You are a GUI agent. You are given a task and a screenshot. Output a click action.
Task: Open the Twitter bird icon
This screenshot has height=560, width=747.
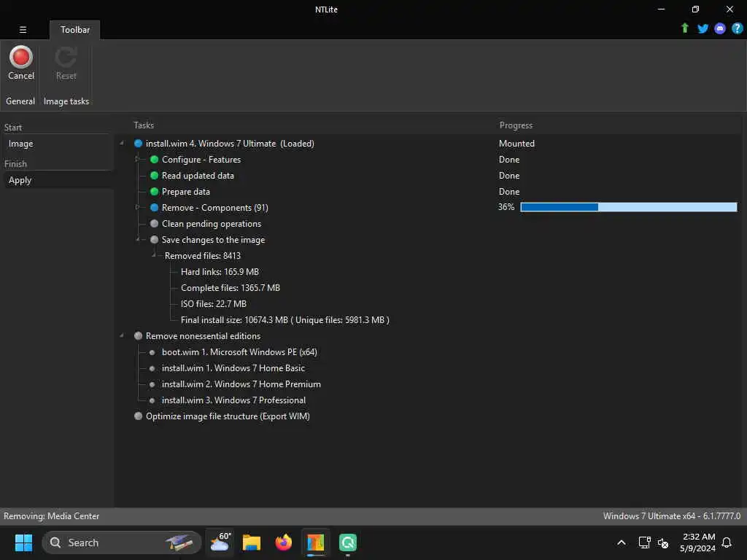703,28
